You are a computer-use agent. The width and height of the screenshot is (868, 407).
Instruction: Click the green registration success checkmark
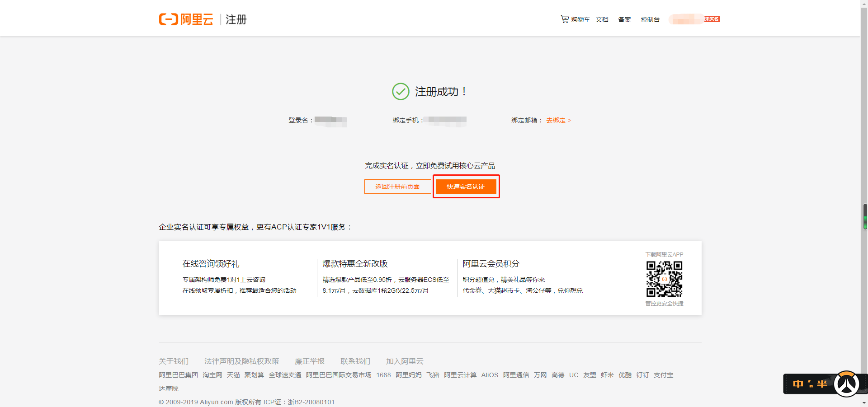pos(401,92)
